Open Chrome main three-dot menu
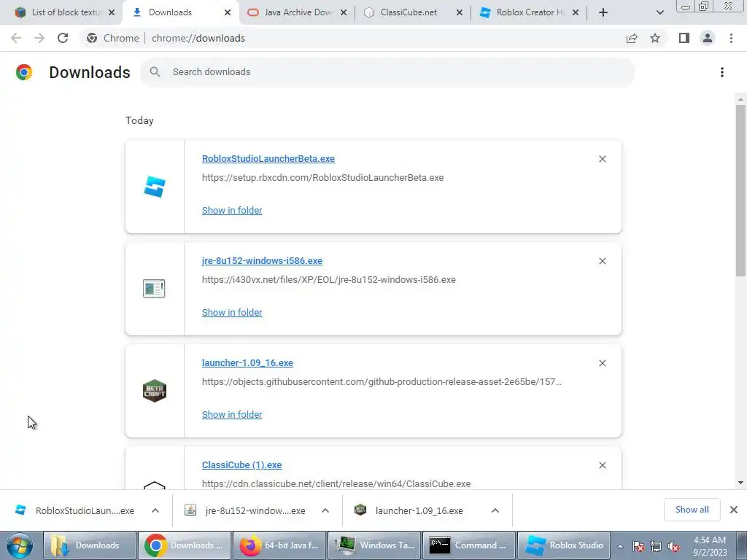This screenshot has height=560, width=747. click(x=731, y=38)
